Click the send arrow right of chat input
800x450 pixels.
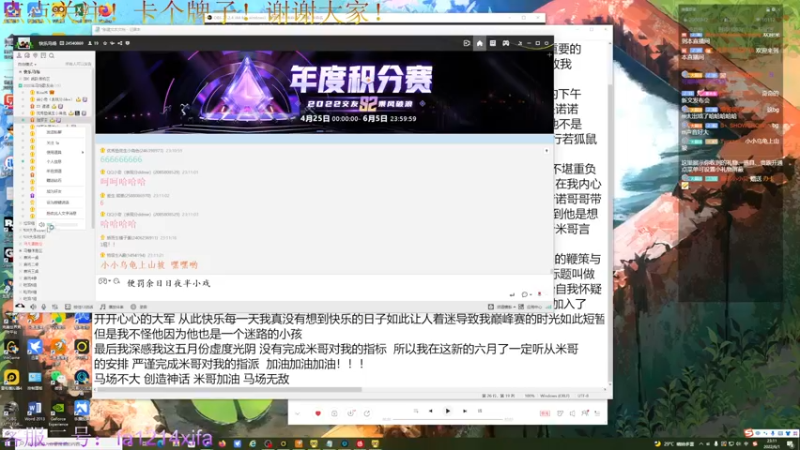point(512,294)
